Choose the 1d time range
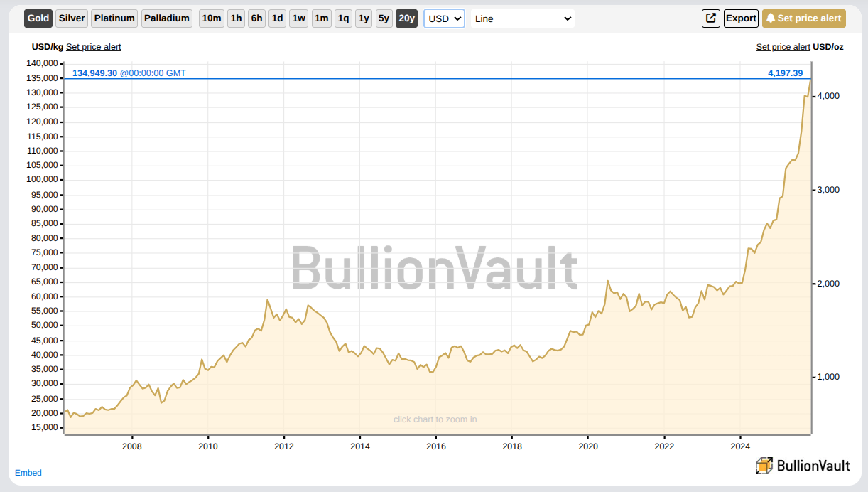This screenshot has width=868, height=492. (x=277, y=18)
